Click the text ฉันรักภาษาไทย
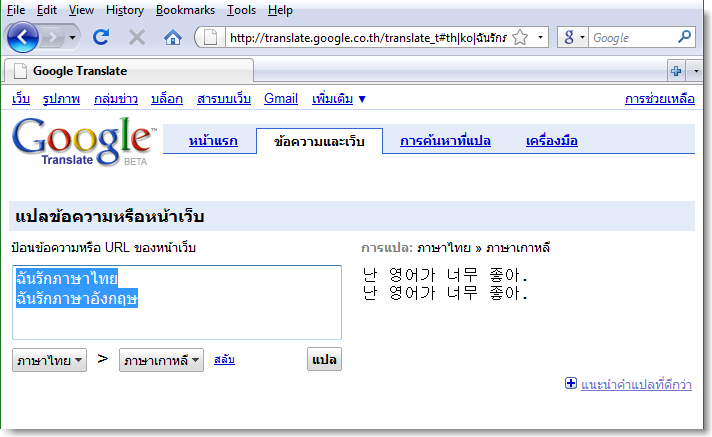 (67, 278)
